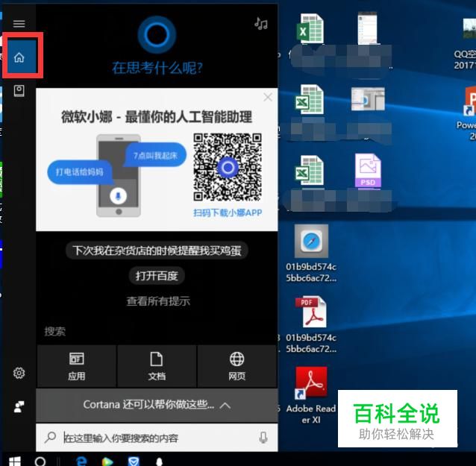
Task: Click the 打电话给妈妈 bubble
Action: point(80,171)
